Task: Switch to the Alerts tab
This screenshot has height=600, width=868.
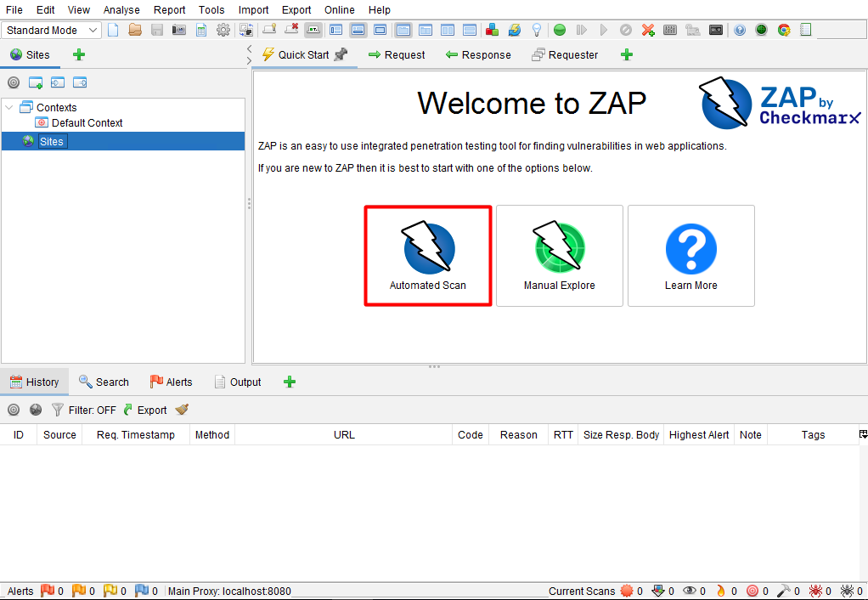Action: tap(171, 382)
